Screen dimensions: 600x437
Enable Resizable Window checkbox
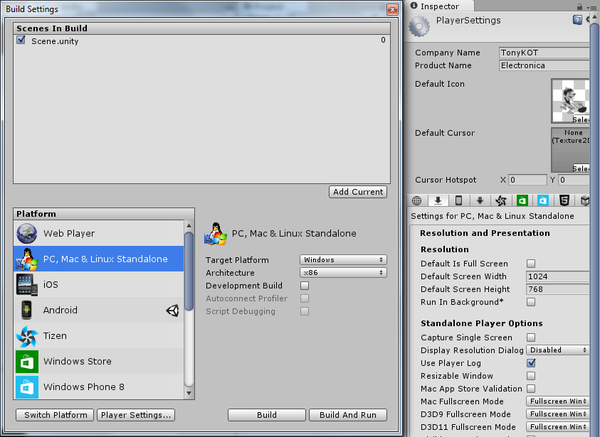pos(531,376)
